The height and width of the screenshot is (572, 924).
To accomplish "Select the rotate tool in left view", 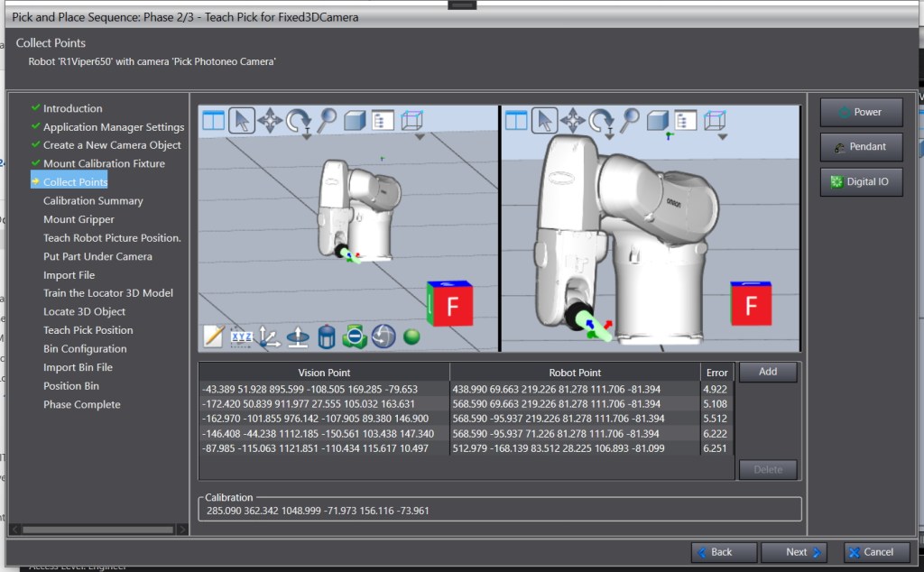I will point(299,122).
